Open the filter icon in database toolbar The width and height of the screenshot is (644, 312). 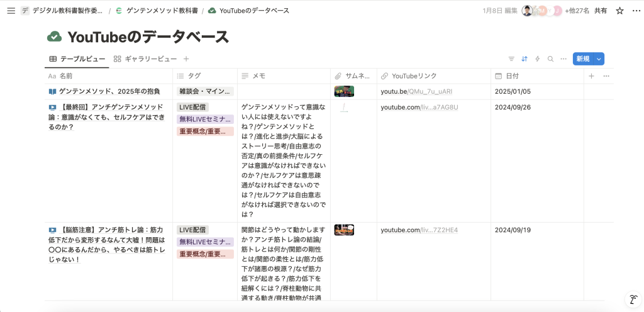click(511, 59)
